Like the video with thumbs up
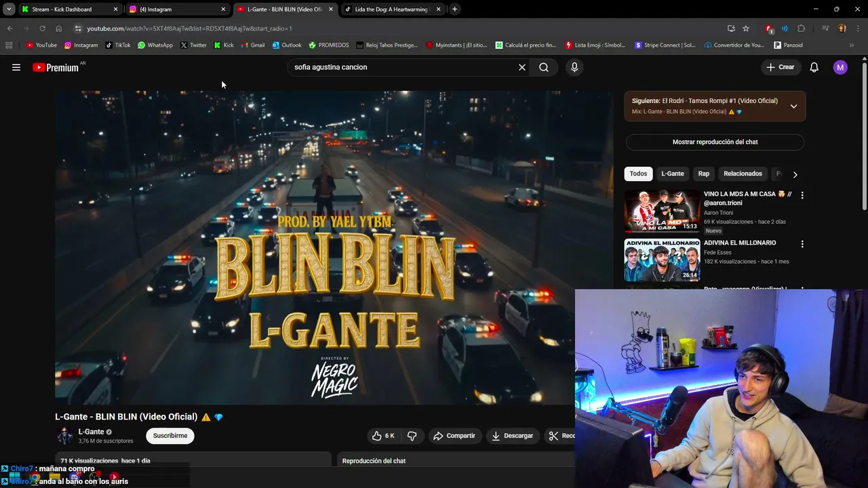868x488 pixels. pyautogui.click(x=383, y=436)
